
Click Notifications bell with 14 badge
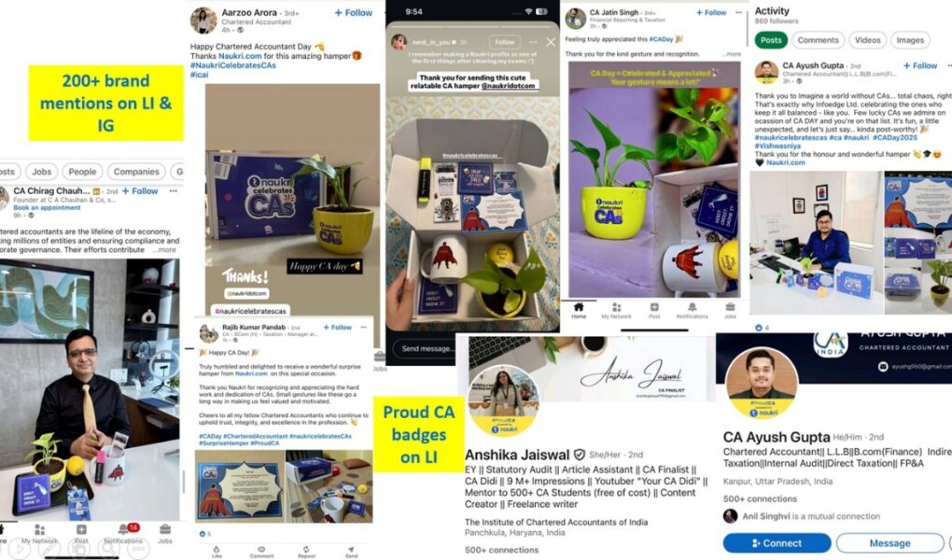(124, 532)
